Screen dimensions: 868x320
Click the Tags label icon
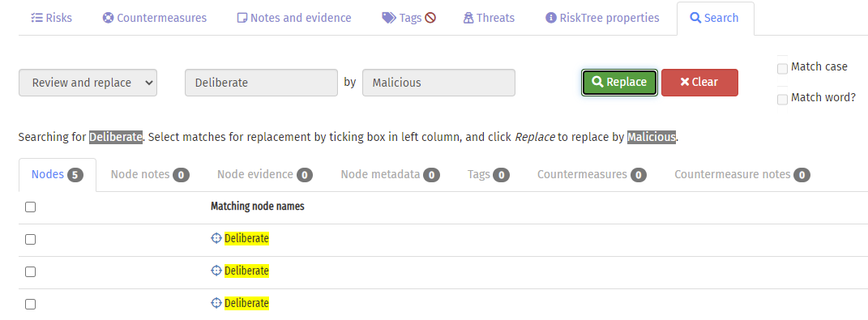pyautogui.click(x=389, y=18)
